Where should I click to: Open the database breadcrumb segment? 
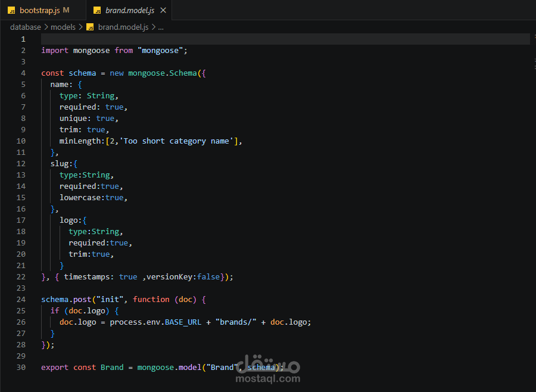(25, 27)
